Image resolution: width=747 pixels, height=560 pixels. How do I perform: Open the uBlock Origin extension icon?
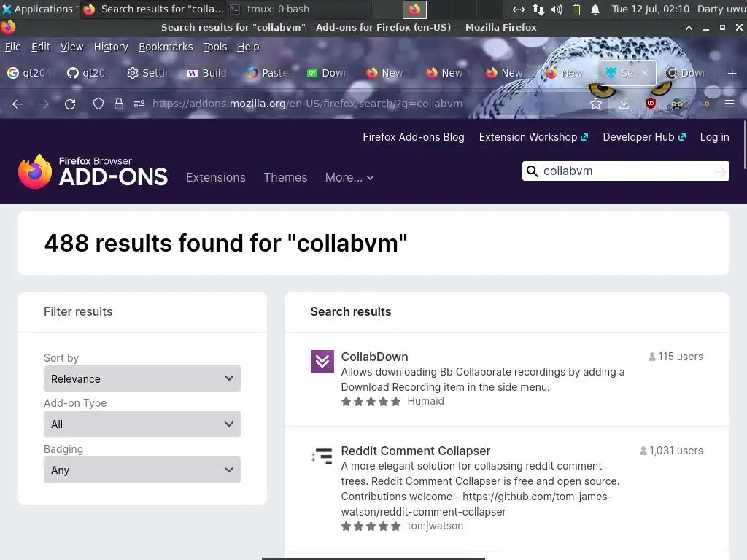click(650, 104)
